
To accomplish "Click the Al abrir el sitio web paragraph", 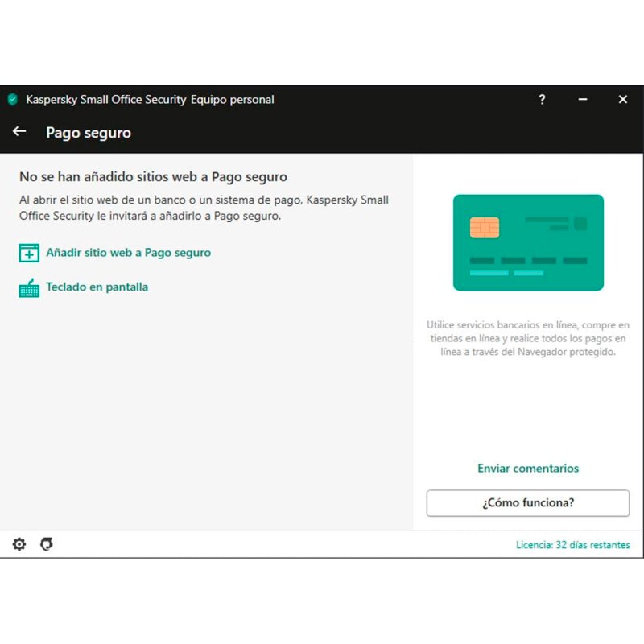I will (x=204, y=208).
